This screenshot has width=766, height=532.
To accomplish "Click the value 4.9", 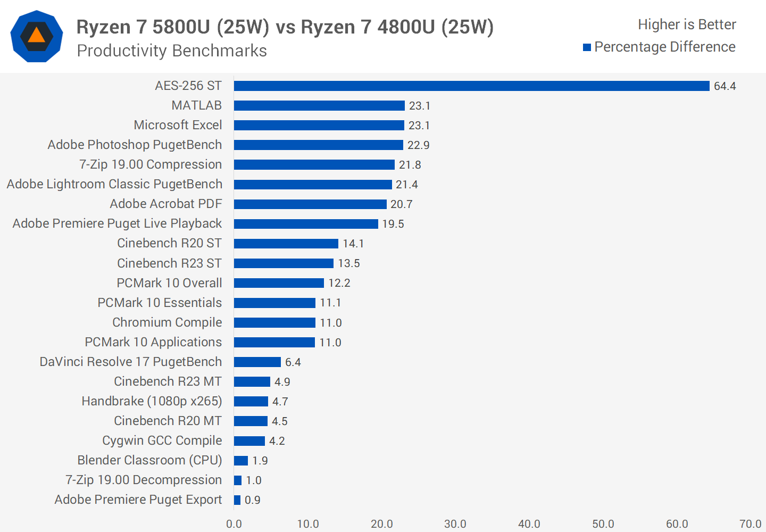I will (282, 382).
